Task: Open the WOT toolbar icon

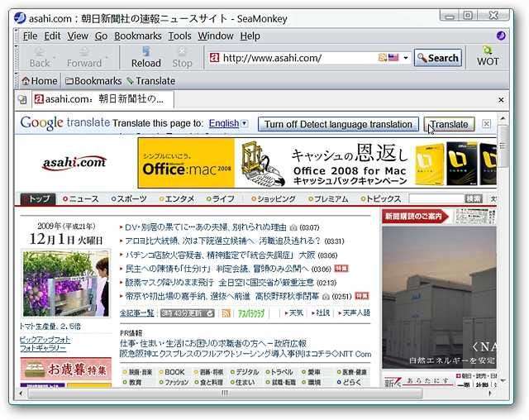Action: pyautogui.click(x=488, y=56)
